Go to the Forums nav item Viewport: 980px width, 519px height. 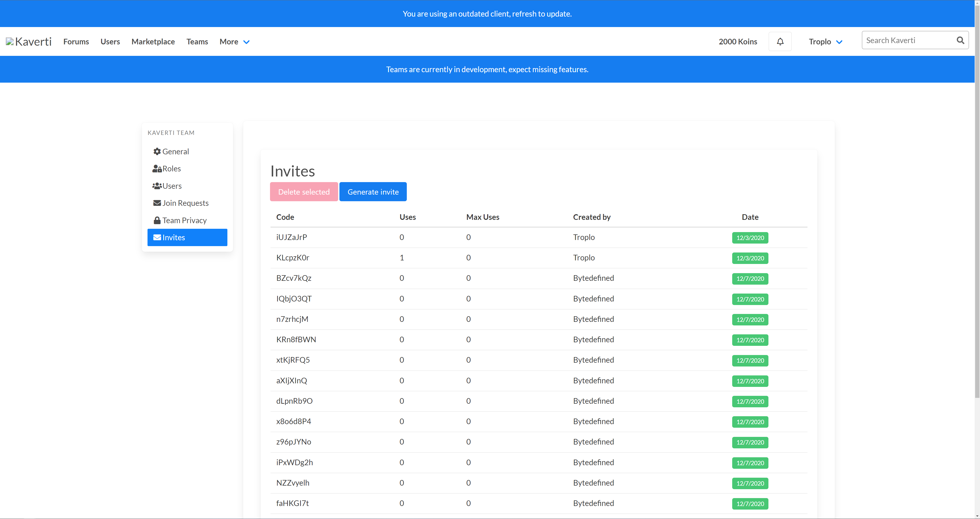76,42
